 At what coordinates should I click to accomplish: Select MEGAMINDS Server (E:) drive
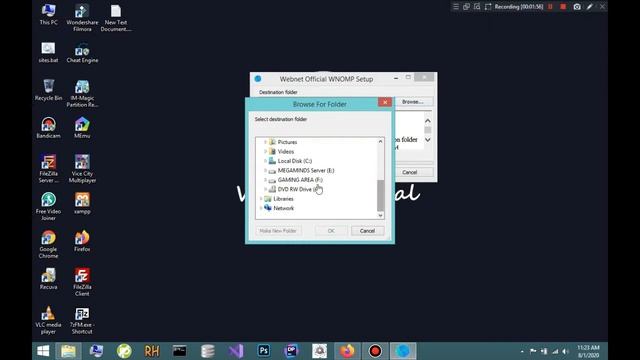click(306, 170)
